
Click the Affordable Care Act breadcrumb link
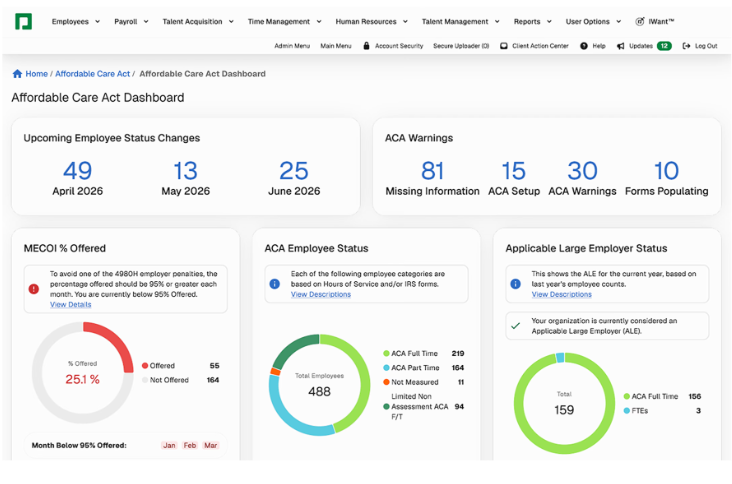click(92, 74)
